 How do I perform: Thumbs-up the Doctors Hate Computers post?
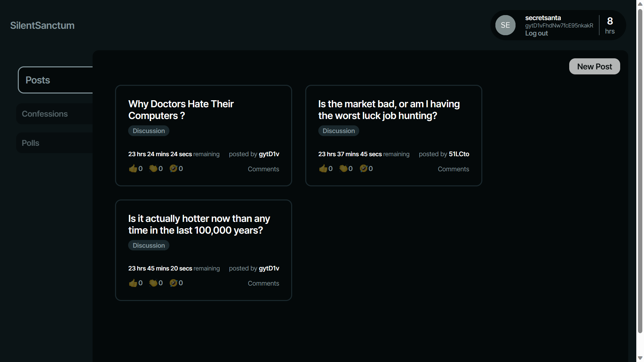[x=133, y=169]
